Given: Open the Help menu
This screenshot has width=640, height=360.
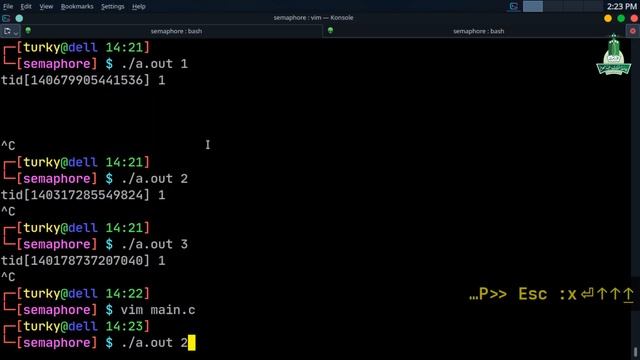Looking at the screenshot, I should click(139, 7).
